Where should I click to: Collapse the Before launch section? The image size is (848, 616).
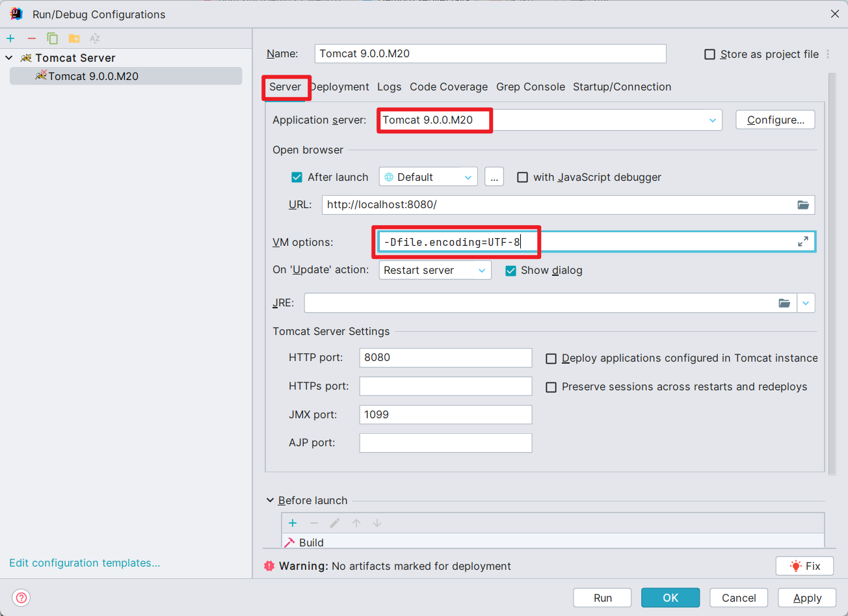point(271,500)
